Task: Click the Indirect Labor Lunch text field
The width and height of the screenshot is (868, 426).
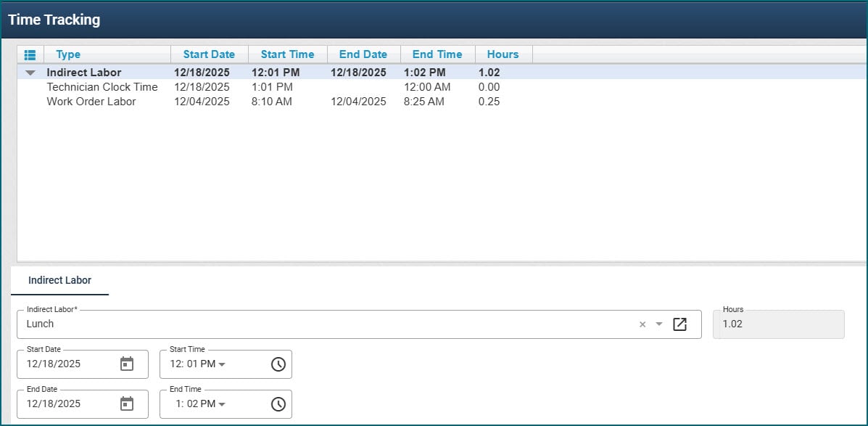Action: coord(326,324)
